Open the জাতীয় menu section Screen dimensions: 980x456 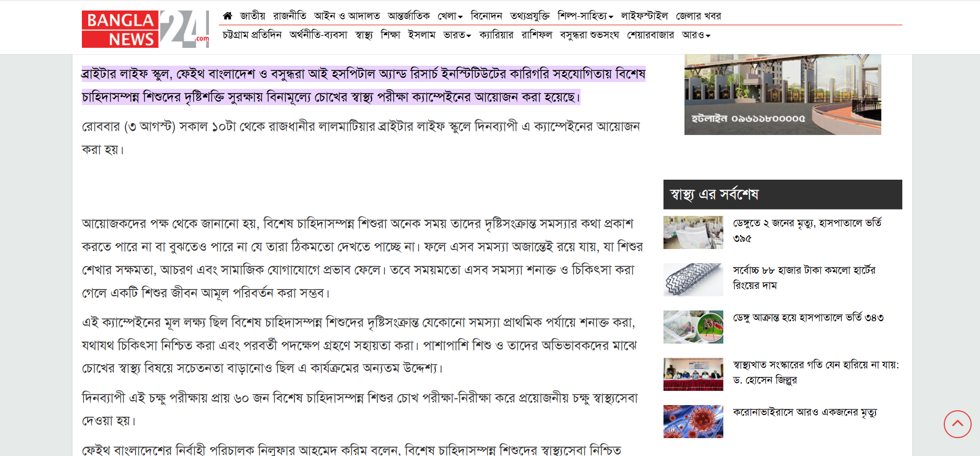point(252,16)
